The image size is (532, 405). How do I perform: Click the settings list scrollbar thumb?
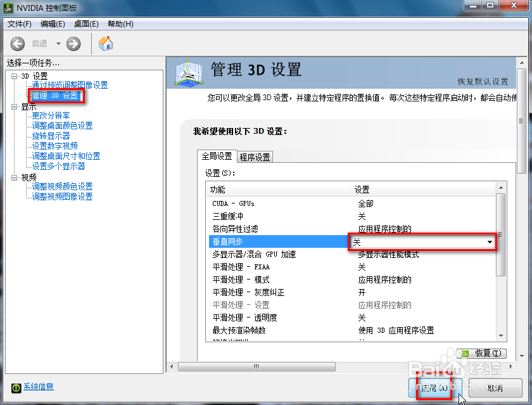[501, 235]
